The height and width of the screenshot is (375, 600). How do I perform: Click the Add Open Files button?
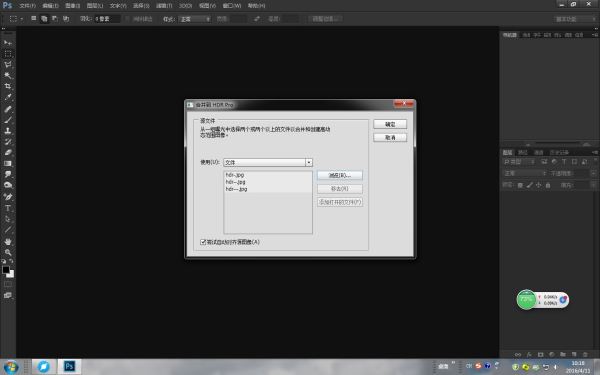pyautogui.click(x=340, y=202)
